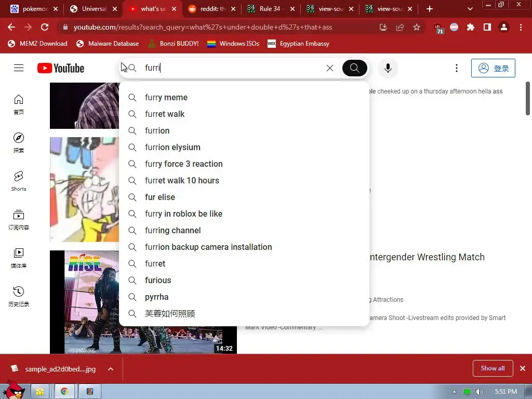The width and height of the screenshot is (532, 399).
Task: Switch to the Universal tab
Action: [94, 9]
